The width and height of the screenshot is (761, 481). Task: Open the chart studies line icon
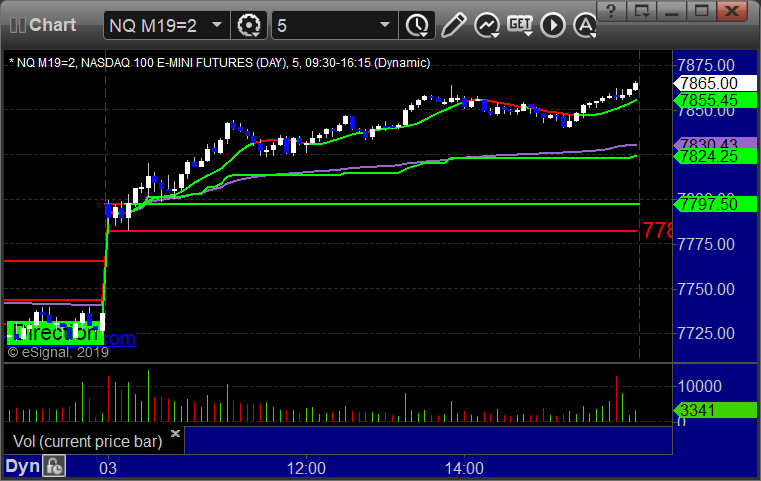click(x=487, y=25)
